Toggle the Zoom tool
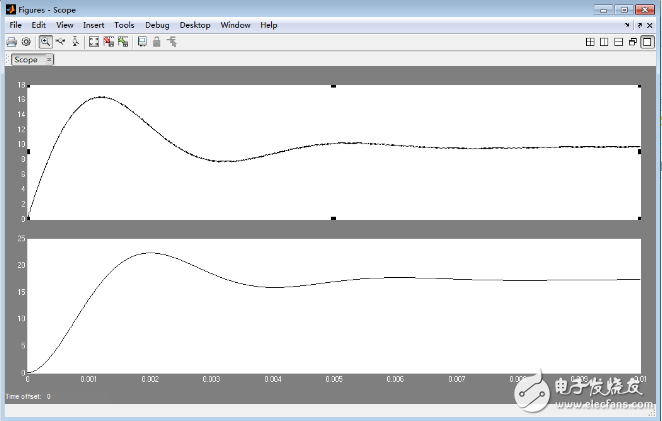This screenshot has width=662, height=421. 46,42
